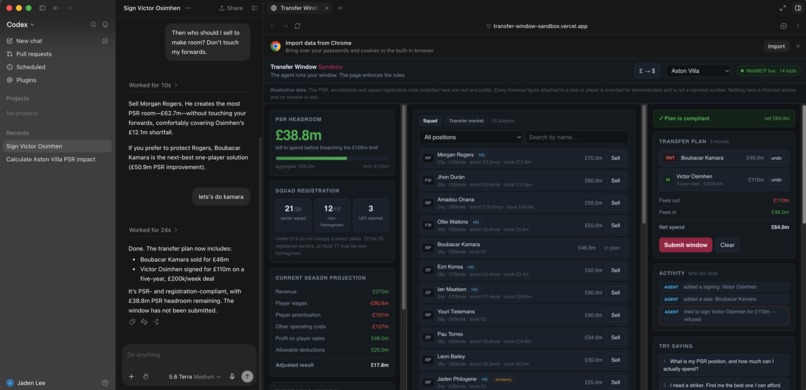Sell Leon Bailey
Image resolution: width=806 pixels, height=390 pixels.
pos(615,360)
